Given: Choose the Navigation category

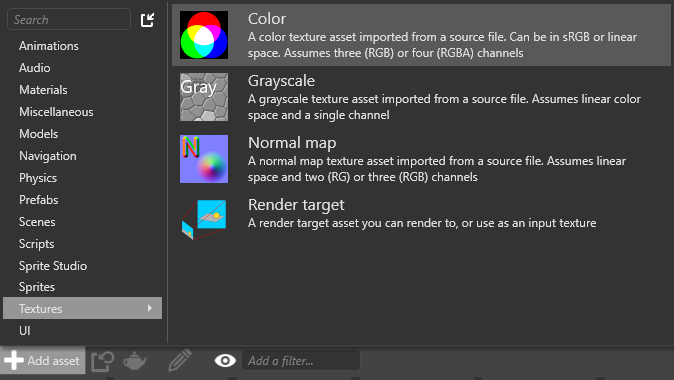Looking at the screenshot, I should (48, 156).
